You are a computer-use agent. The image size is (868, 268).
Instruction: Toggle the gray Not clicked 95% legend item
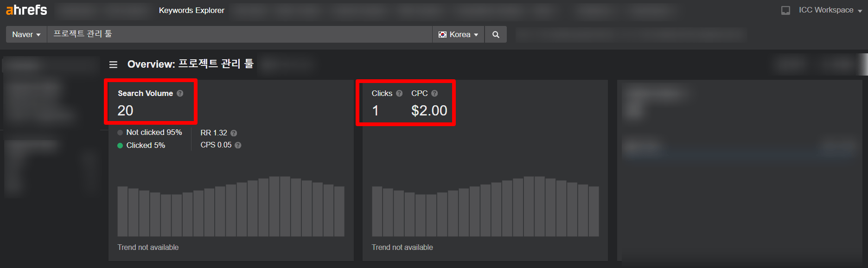150,133
